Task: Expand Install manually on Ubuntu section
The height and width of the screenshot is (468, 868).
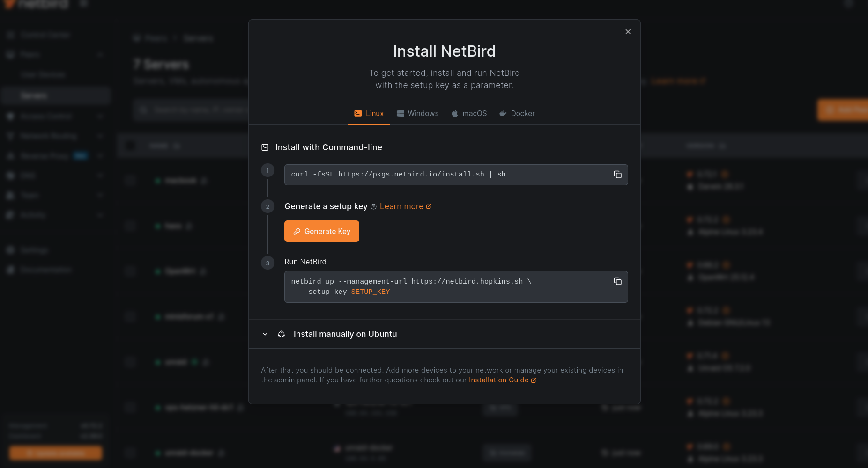Action: pos(444,334)
